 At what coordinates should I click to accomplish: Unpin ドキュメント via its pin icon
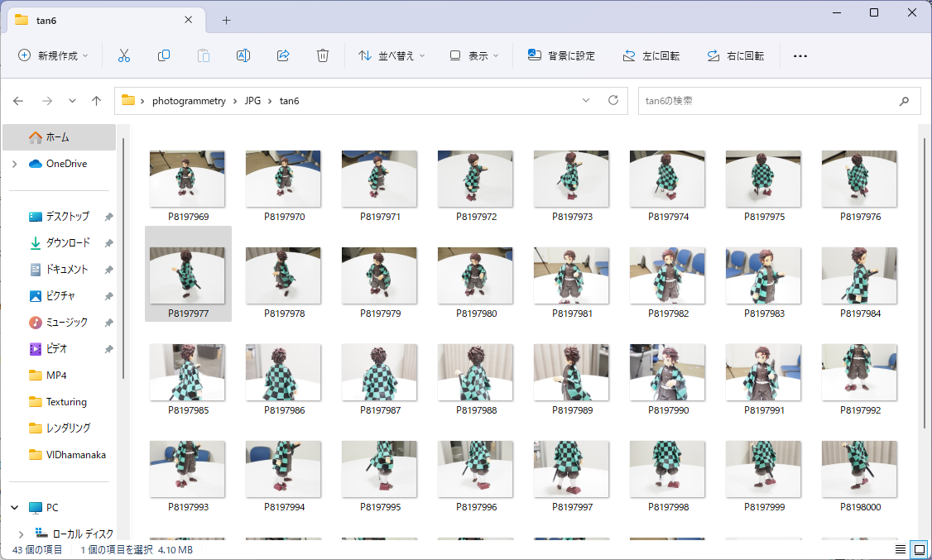point(108,270)
